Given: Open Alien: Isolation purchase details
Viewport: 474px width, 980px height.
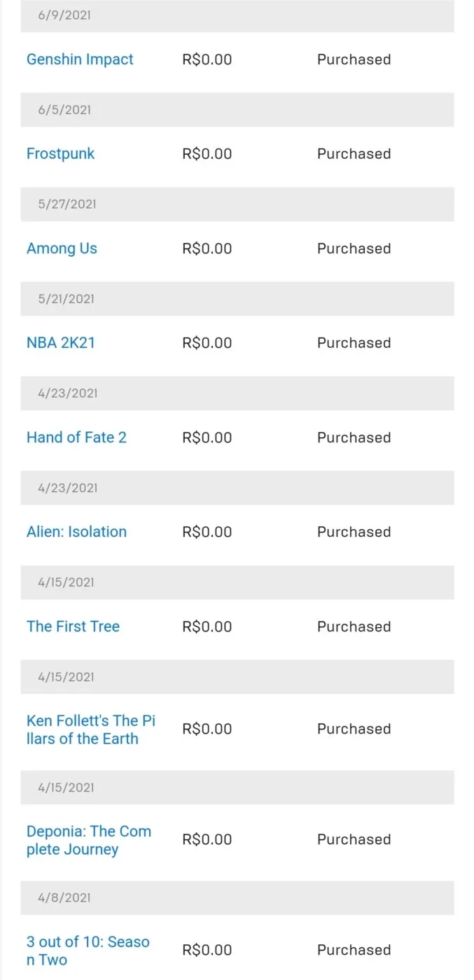Looking at the screenshot, I should [76, 532].
